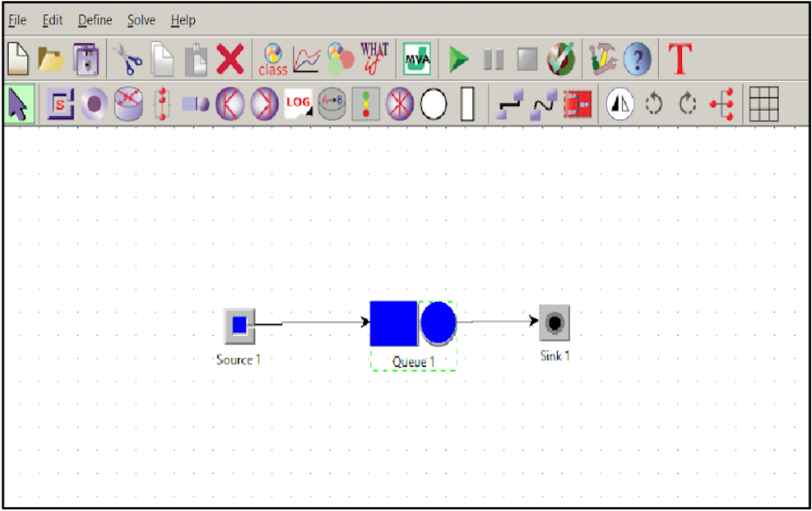Open the Edit menu

click(x=52, y=20)
